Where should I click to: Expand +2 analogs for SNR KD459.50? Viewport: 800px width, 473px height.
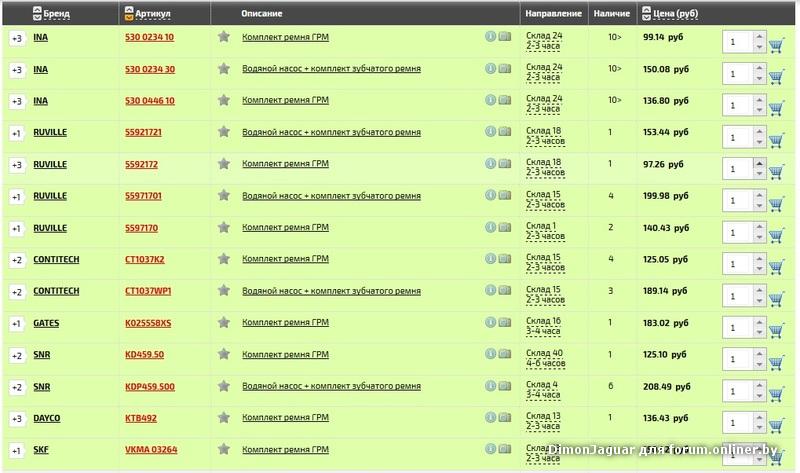pos(17,356)
